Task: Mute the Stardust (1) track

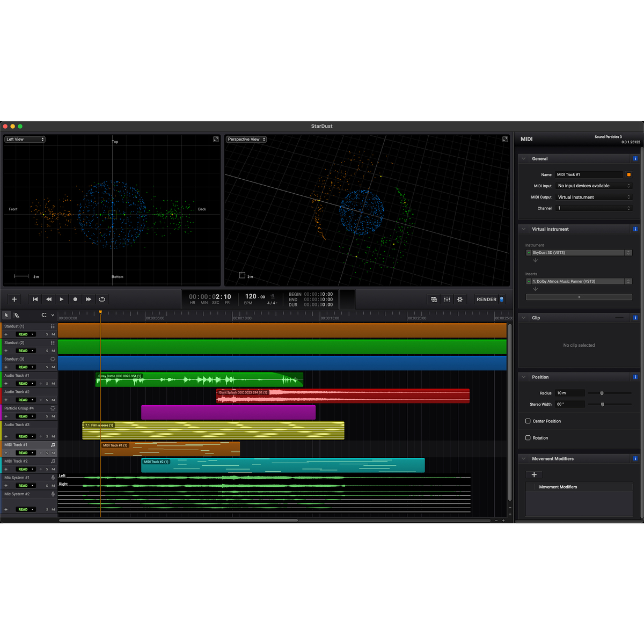Action: click(53, 334)
